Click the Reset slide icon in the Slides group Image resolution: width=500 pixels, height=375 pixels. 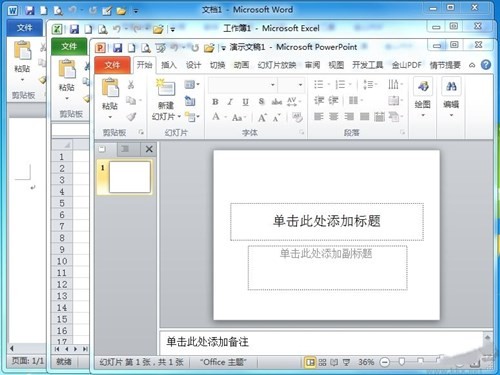pos(190,101)
